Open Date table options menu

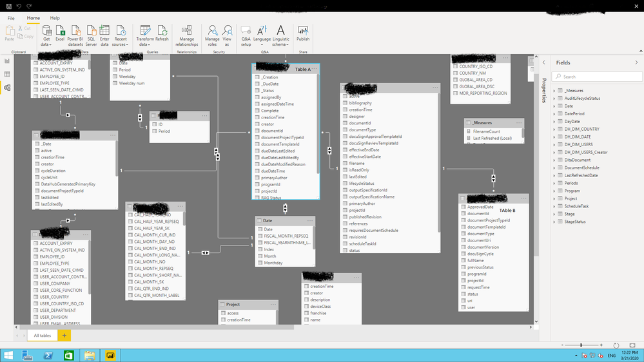pos(309,221)
